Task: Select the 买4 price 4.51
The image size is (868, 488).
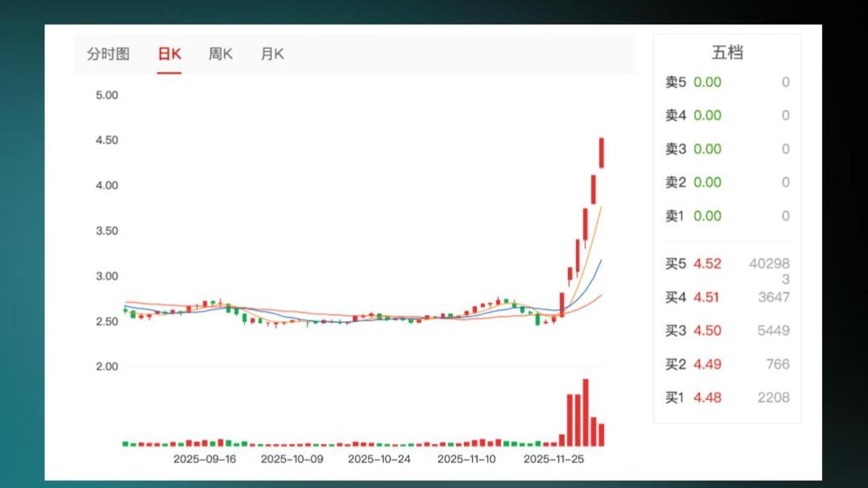Action: pos(707,297)
